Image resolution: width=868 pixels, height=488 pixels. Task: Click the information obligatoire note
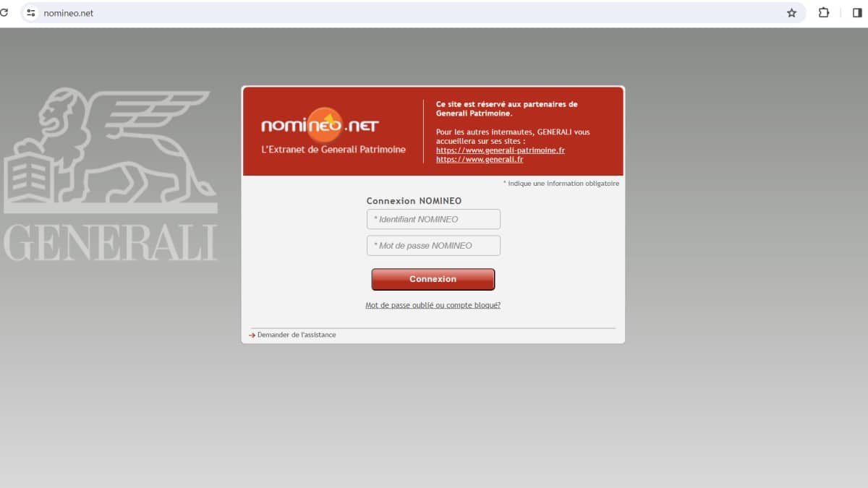point(561,184)
